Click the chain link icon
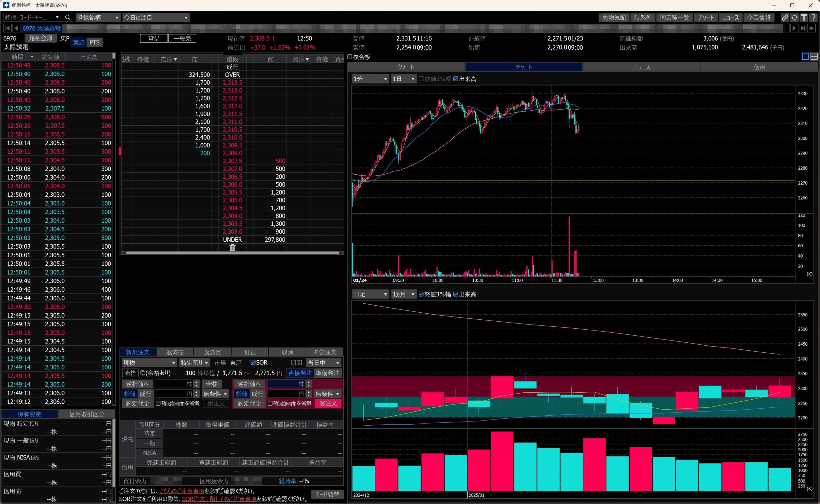Viewport: 820px width, 504px height. click(x=785, y=18)
